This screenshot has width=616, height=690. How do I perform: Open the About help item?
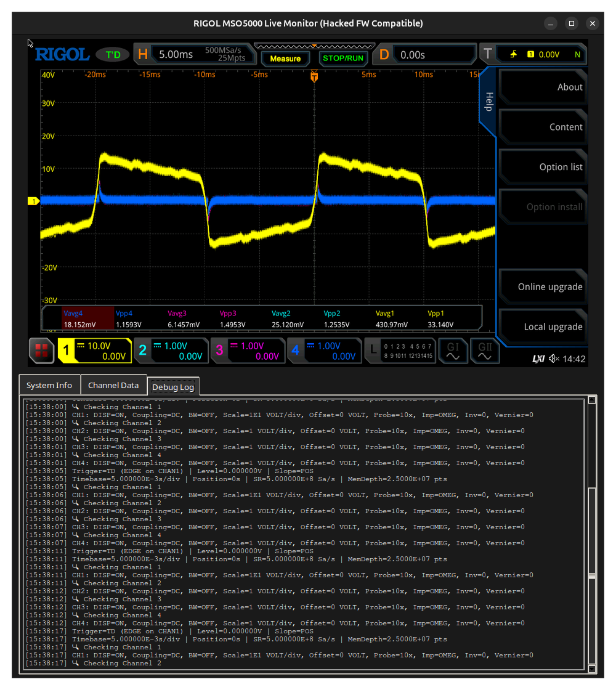click(x=543, y=87)
